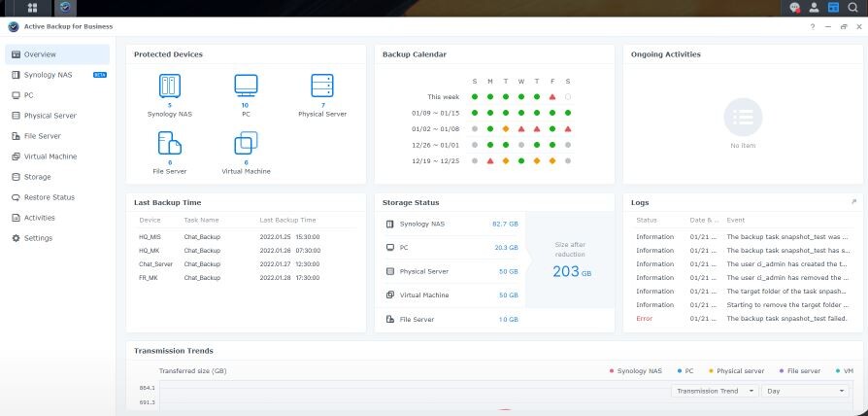Screen dimensions: 868x416
Task: Click This week Friday warning triangle
Action: tap(552, 97)
